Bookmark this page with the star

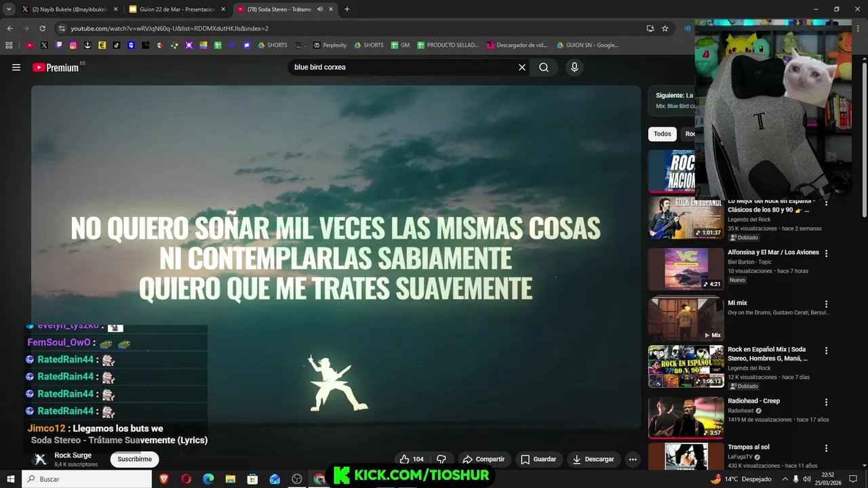click(x=665, y=28)
